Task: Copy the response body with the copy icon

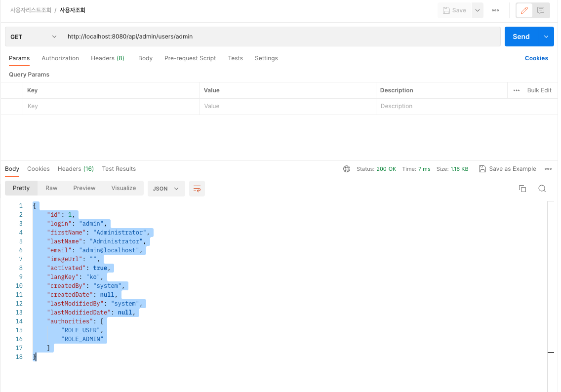Action: [522, 189]
